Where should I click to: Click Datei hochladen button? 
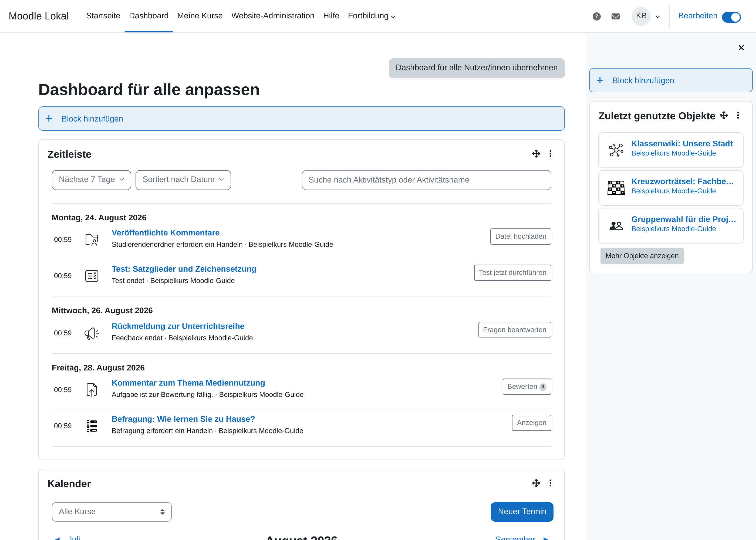tap(521, 237)
